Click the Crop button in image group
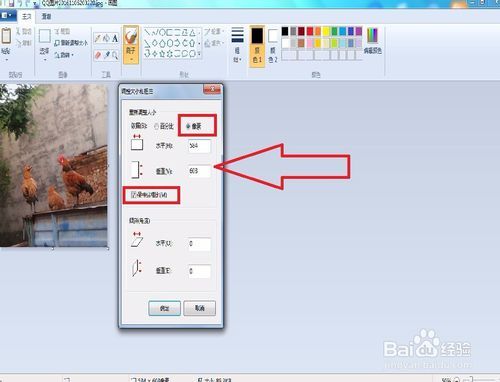The image size is (500, 382). tap(62, 32)
